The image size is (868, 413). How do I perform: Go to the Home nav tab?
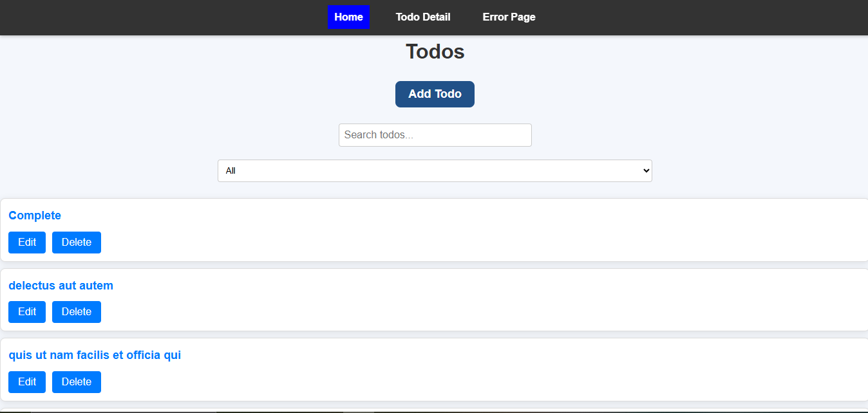[x=348, y=17]
